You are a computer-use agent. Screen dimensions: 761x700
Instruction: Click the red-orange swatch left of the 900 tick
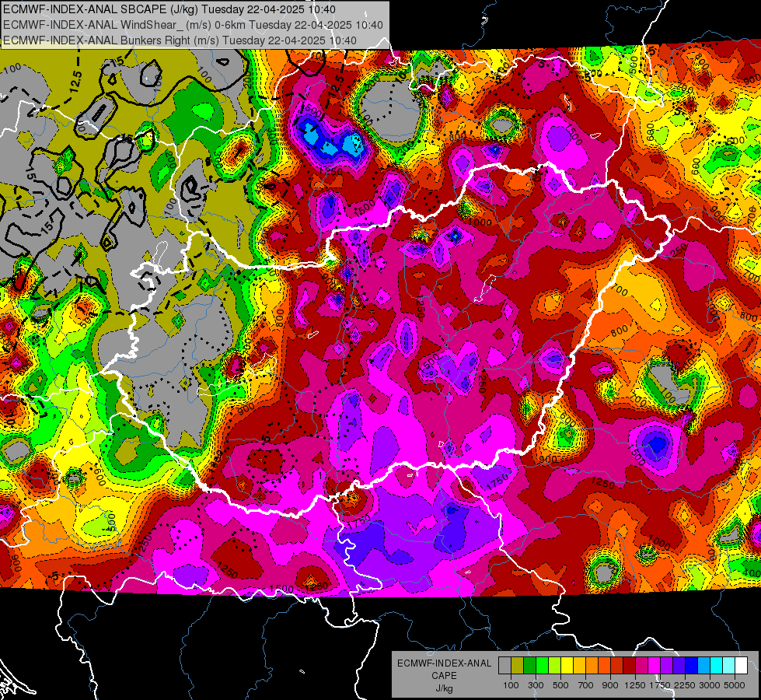point(604,666)
